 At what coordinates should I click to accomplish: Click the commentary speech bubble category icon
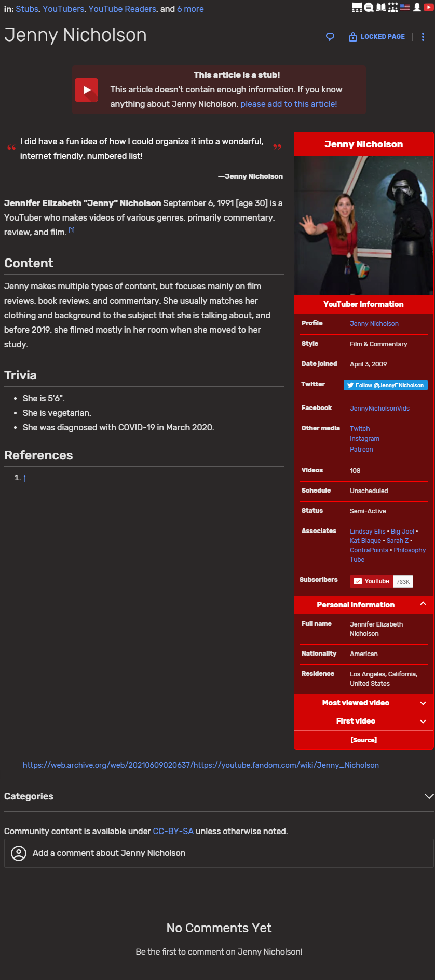click(x=369, y=7)
